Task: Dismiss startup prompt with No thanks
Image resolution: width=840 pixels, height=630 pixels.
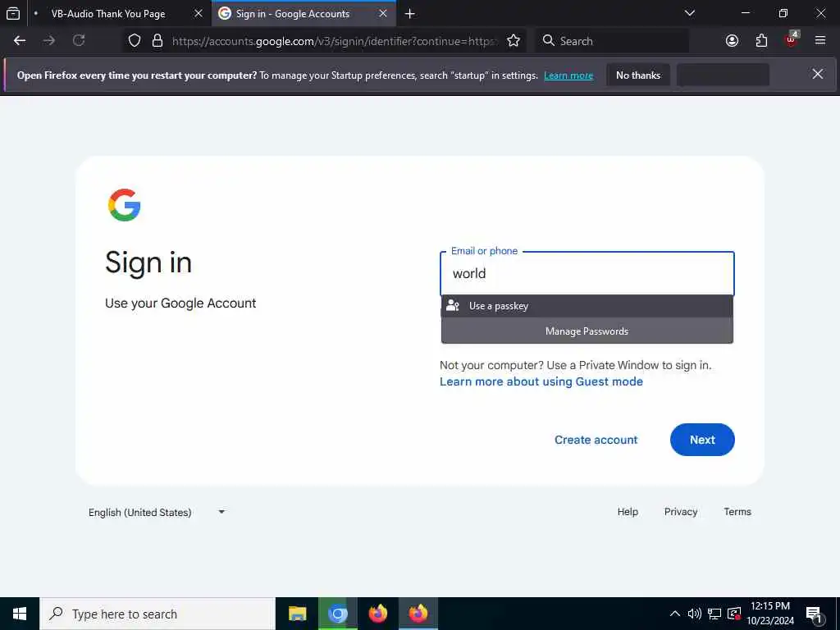Action: click(x=638, y=75)
